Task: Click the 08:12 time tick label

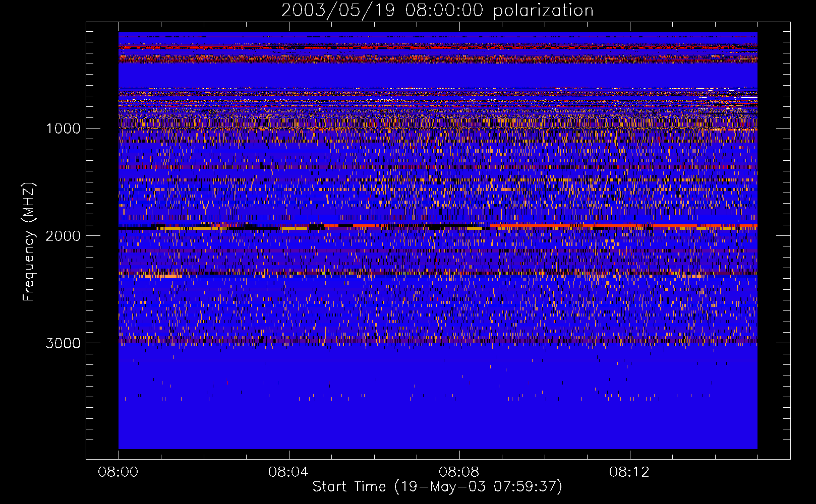Action: [x=629, y=472]
